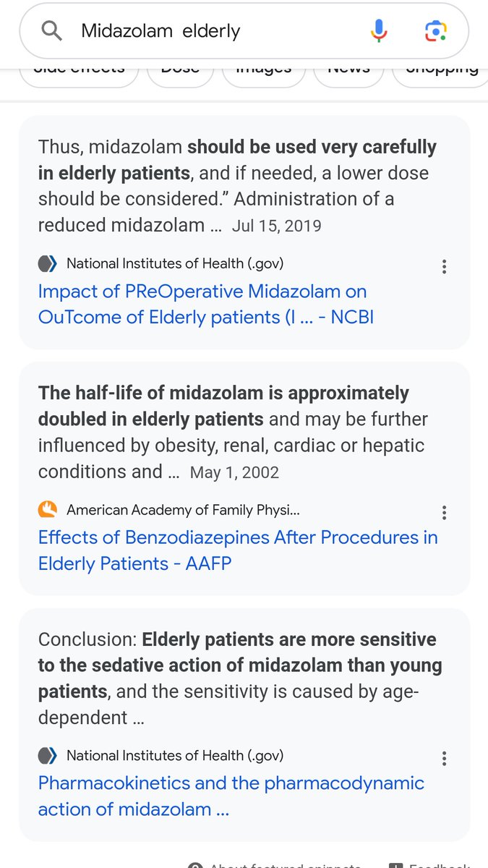Open Google Lens camera search
The height and width of the screenshot is (868, 488).
pos(435,31)
